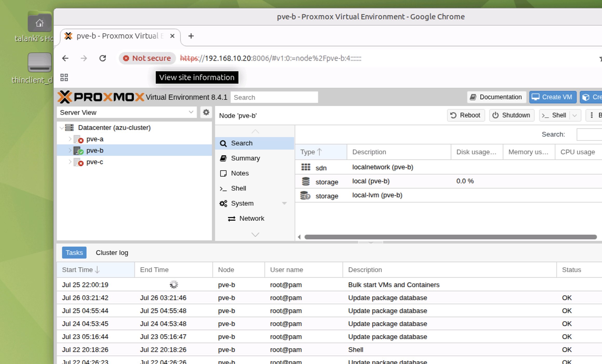The width and height of the screenshot is (602, 364).
Task: Click the pve-c offline node icon
Action: (x=78, y=162)
